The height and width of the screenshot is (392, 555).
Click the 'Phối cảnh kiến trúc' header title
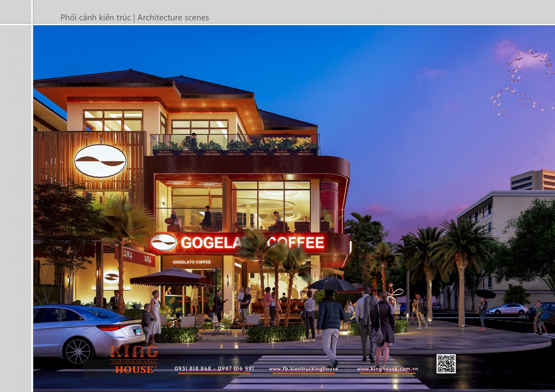[95, 18]
